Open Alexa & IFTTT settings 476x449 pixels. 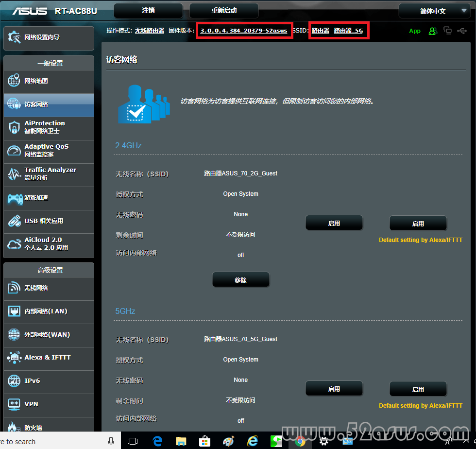(49, 358)
